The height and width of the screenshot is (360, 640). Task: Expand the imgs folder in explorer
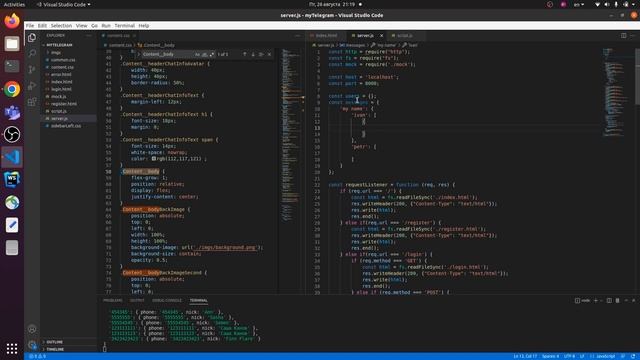[x=56, y=52]
